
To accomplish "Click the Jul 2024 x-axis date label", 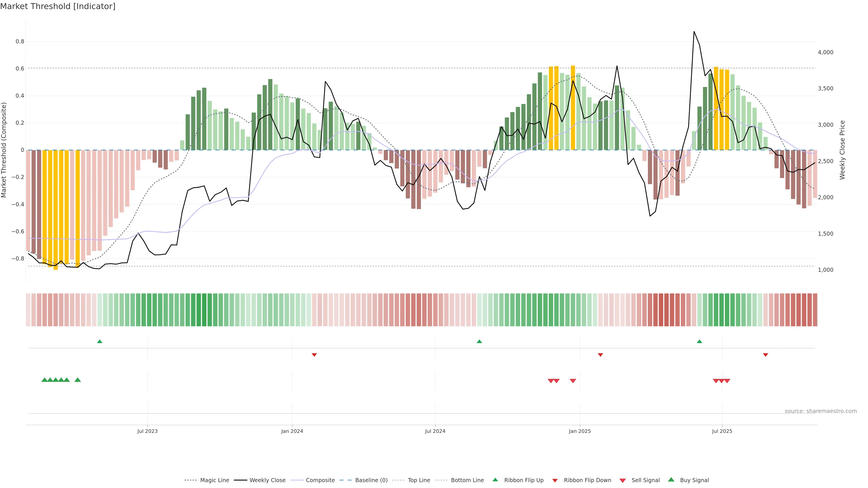I will [x=435, y=431].
